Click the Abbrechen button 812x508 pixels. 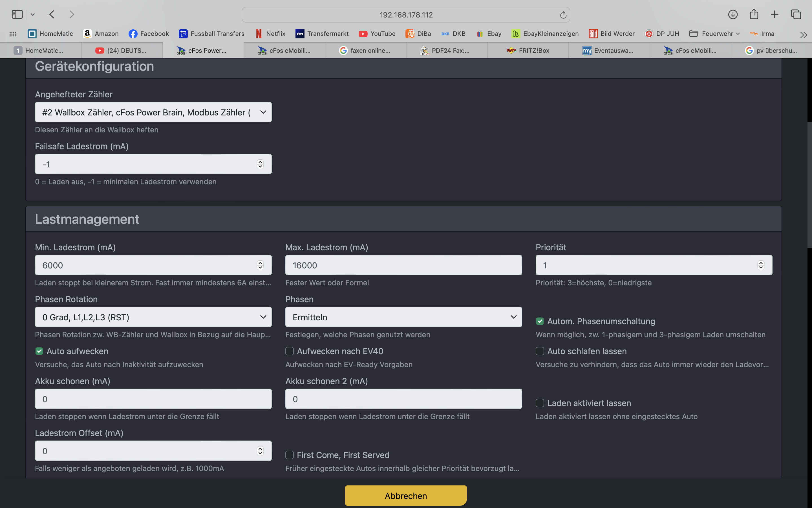(406, 496)
